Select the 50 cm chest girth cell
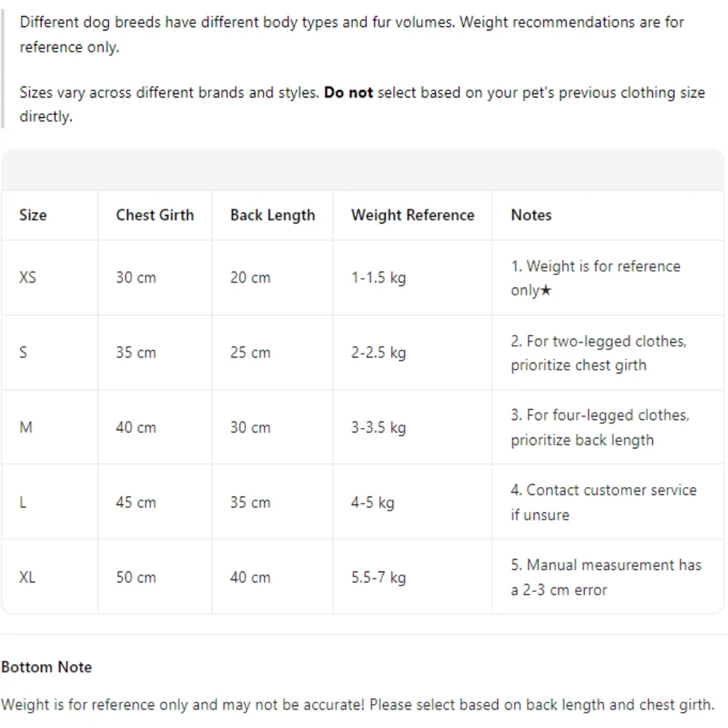 136,577
